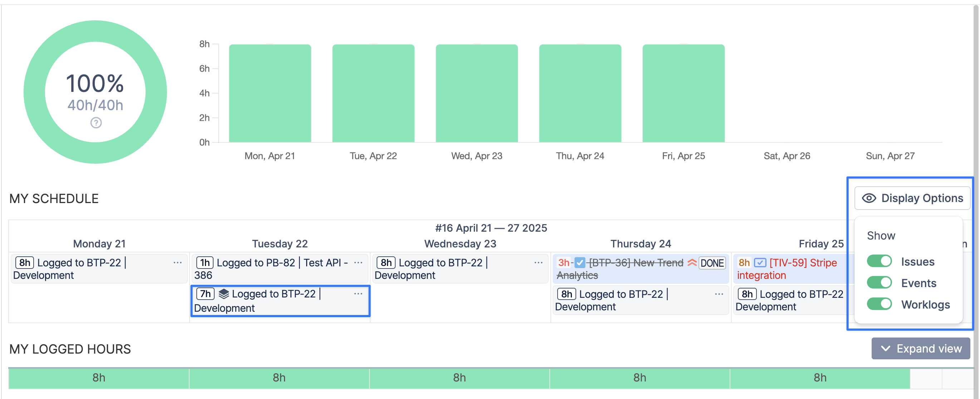Click the high priority arrows icon on BTP-36
Image resolution: width=980 pixels, height=399 pixels.
692,263
